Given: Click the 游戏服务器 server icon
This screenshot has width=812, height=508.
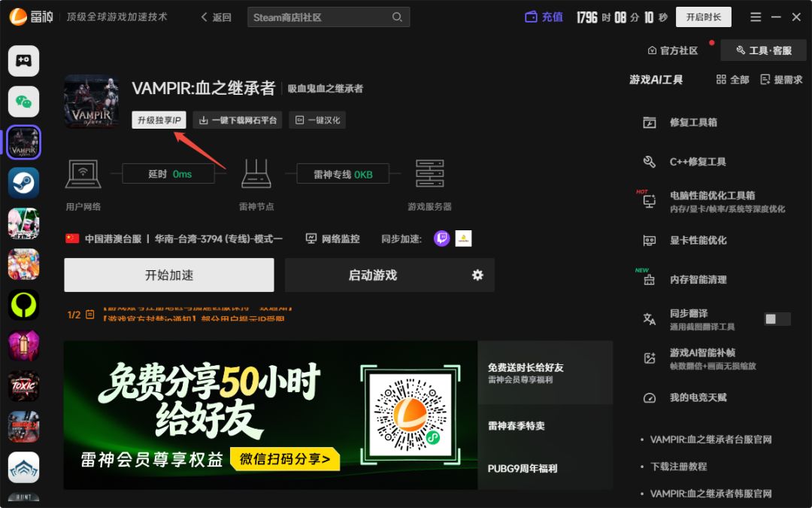Looking at the screenshot, I should coord(430,174).
